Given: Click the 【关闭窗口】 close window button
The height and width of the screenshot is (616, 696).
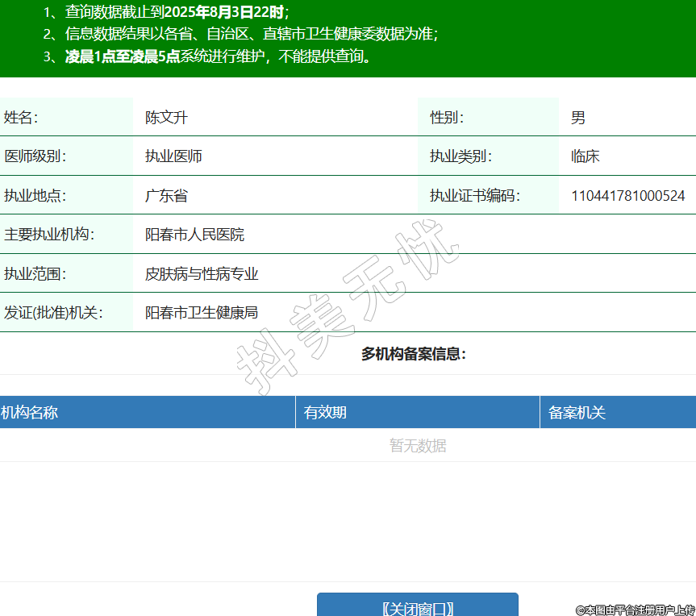Looking at the screenshot, I should 417,607.
